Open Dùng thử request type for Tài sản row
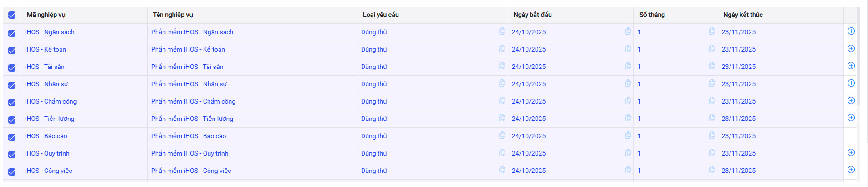The height and width of the screenshot is (187, 868). click(374, 67)
